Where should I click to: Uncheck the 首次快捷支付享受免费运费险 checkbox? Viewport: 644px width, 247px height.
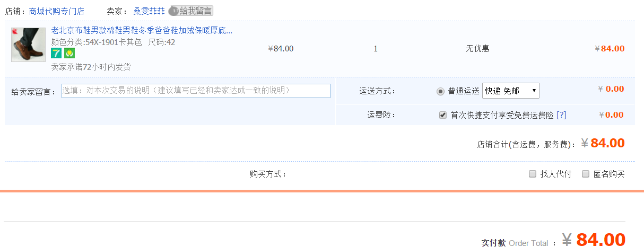coord(443,115)
